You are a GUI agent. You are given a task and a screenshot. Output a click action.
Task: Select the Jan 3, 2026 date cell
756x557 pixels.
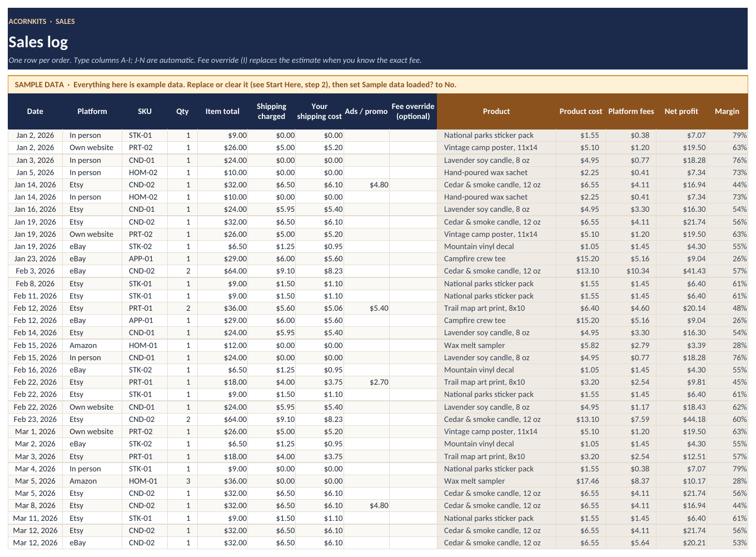[x=35, y=160]
